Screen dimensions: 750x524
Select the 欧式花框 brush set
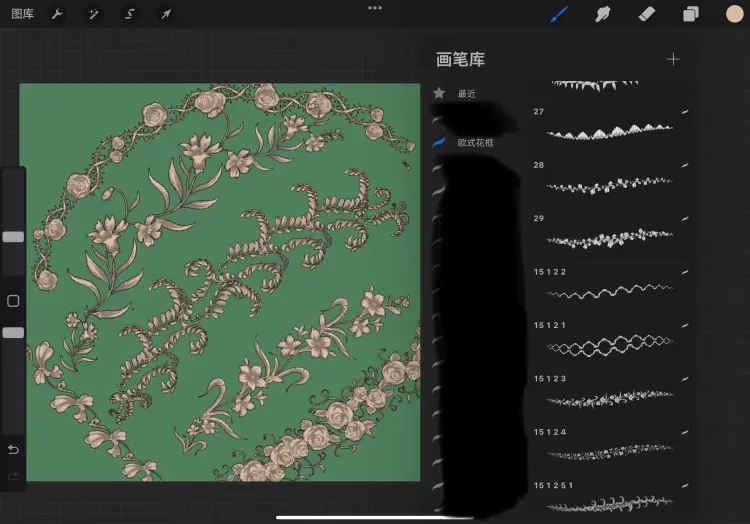point(475,142)
